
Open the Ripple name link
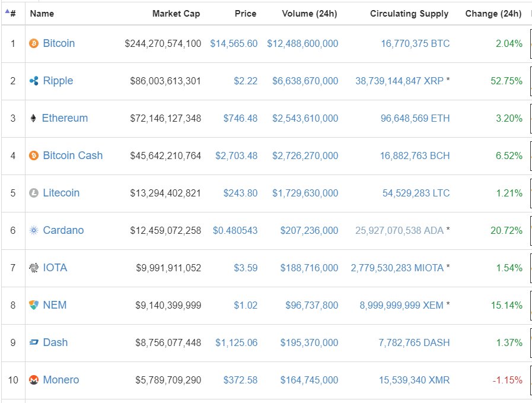coord(58,81)
